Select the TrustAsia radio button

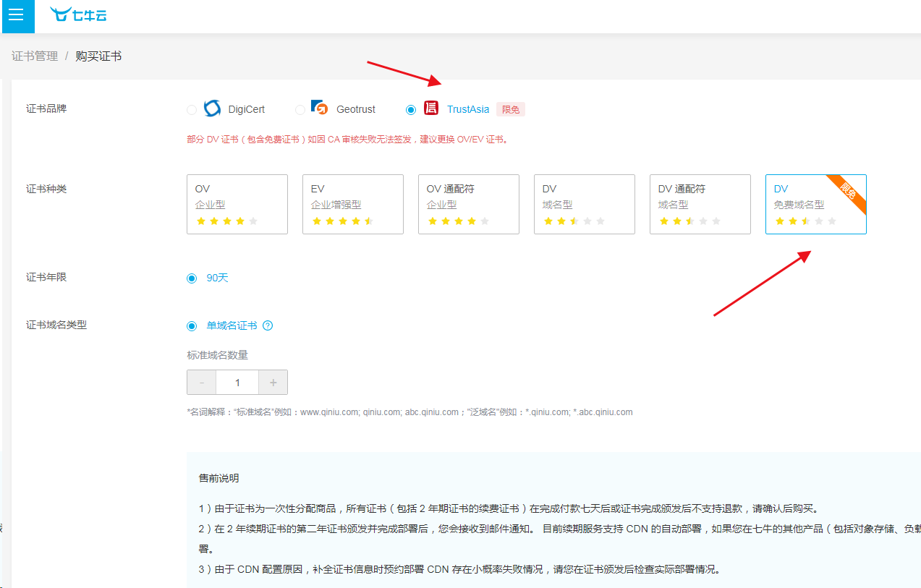(411, 110)
